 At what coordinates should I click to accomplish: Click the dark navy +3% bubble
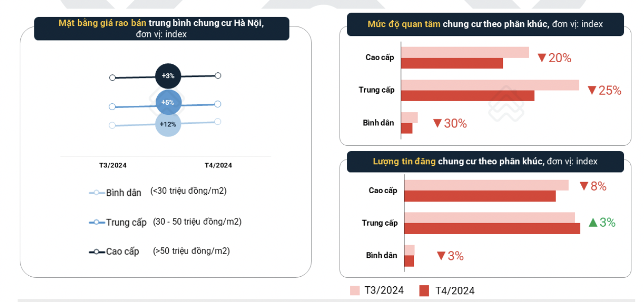(x=168, y=76)
